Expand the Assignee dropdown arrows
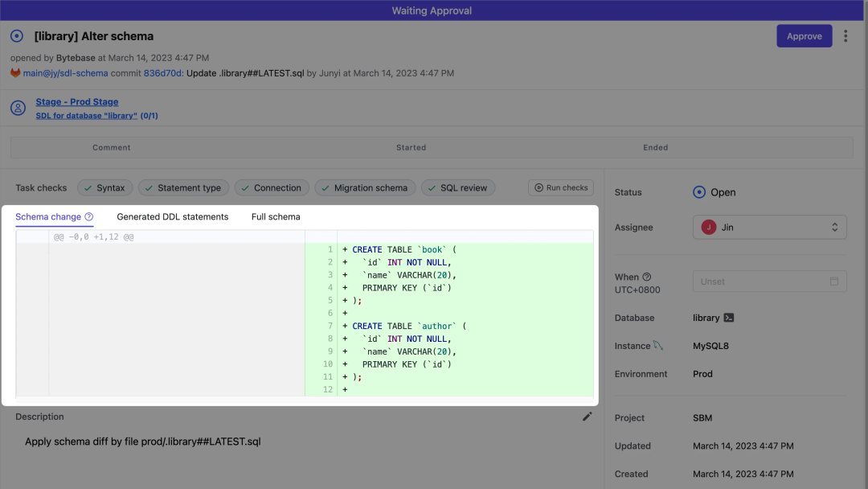The width and height of the screenshot is (868, 489). coord(834,227)
